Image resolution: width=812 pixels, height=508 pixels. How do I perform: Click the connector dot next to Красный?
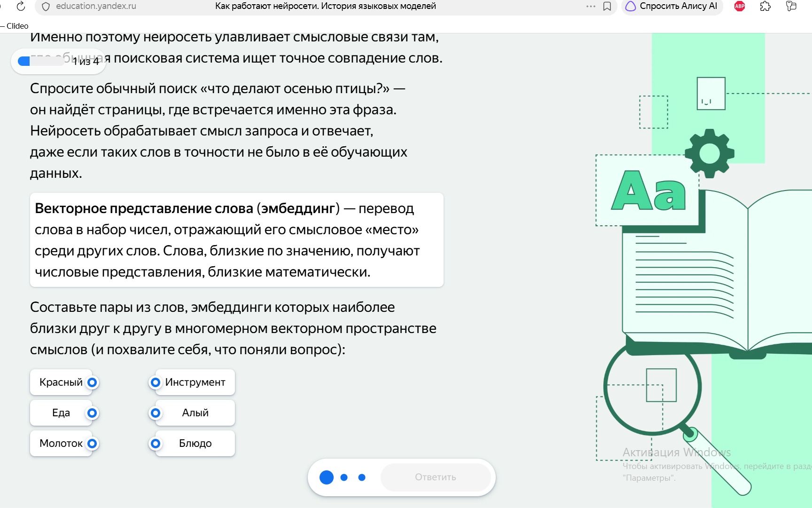(93, 382)
